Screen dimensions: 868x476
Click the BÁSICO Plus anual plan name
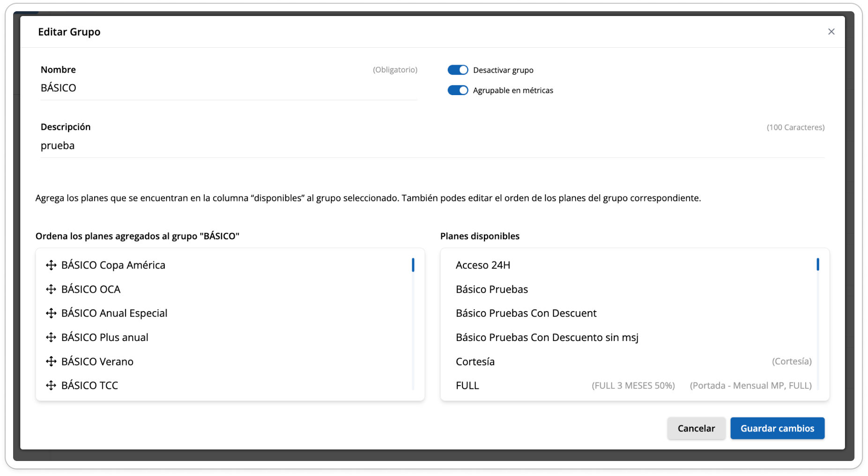tap(105, 337)
